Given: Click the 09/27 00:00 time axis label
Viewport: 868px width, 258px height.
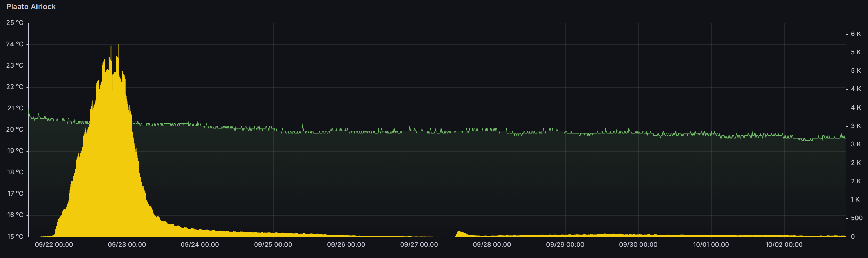Looking at the screenshot, I should pos(419,245).
